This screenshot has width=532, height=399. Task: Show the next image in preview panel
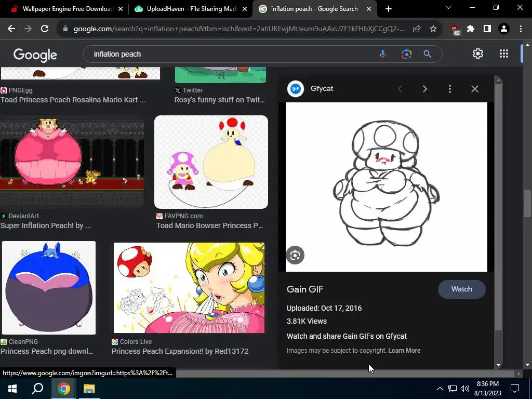click(x=425, y=89)
